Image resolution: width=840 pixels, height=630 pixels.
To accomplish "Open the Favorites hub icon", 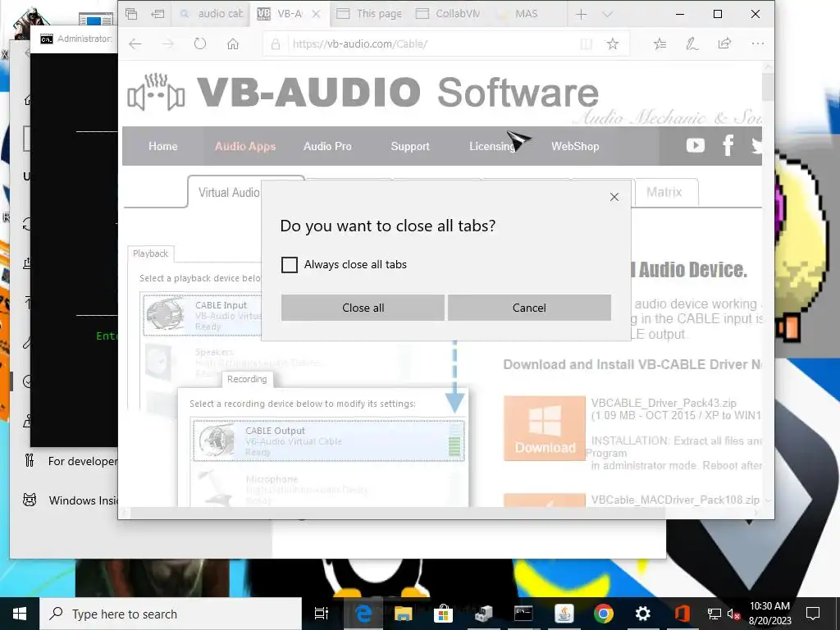I will point(660,44).
